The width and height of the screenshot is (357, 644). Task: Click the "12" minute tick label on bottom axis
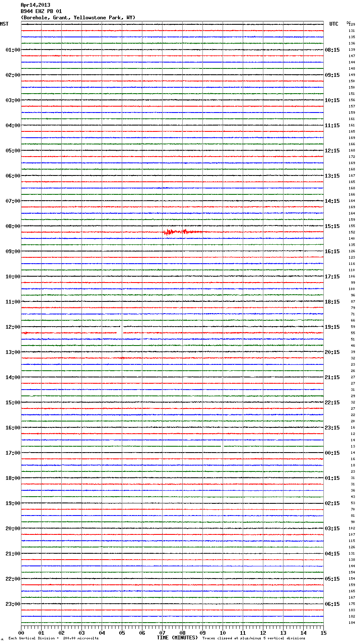point(263,633)
